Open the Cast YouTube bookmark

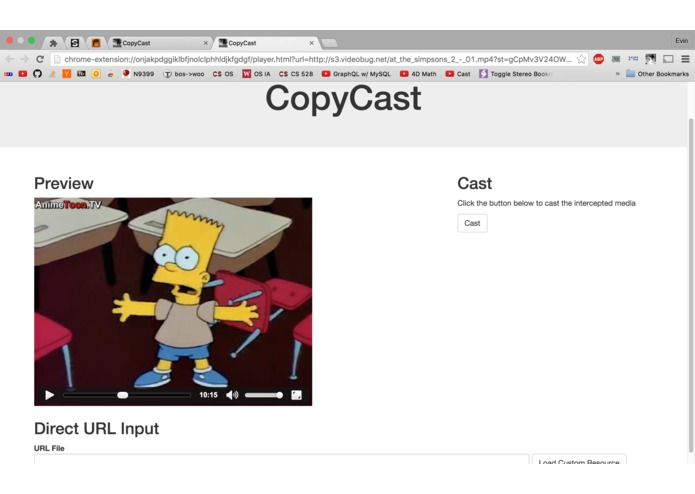[458, 74]
